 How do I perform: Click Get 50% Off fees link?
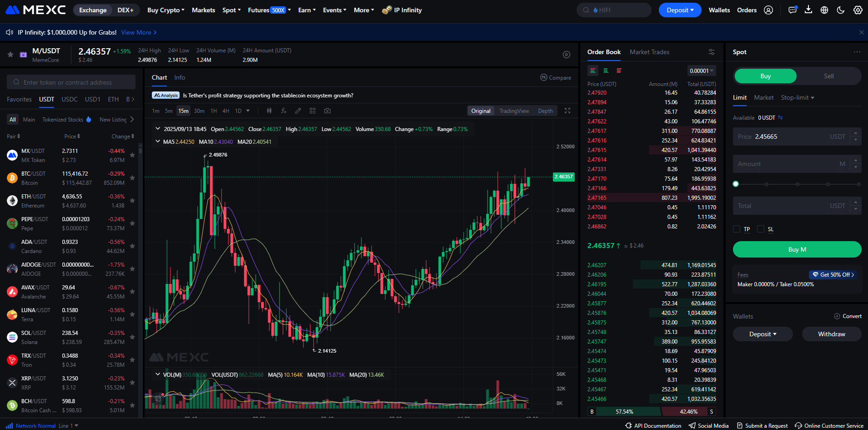[833, 274]
